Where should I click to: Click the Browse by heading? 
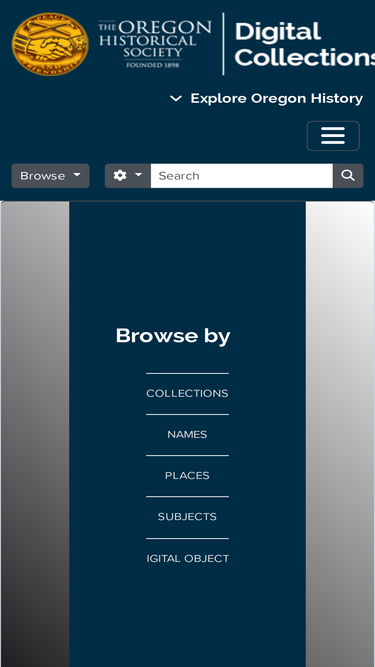(173, 336)
